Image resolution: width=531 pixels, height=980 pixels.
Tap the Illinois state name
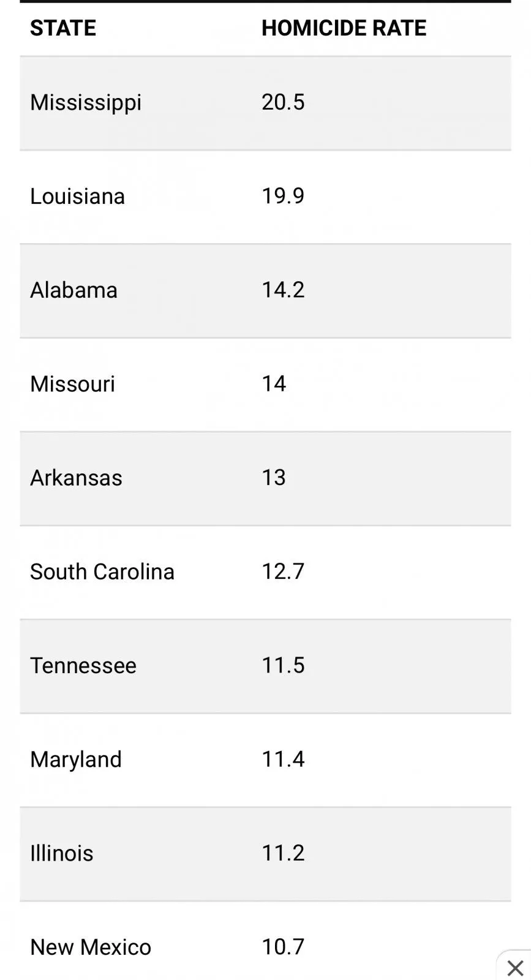pos(62,853)
